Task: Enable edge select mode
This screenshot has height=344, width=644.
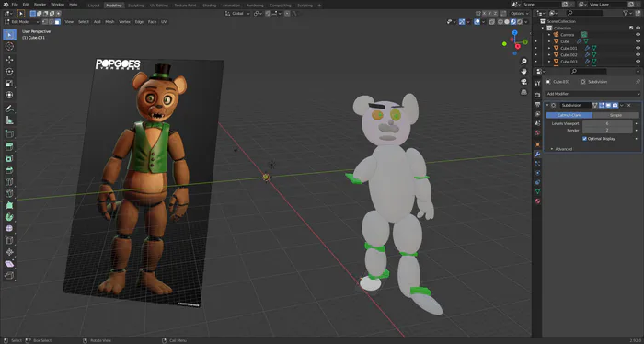Action: point(52,22)
